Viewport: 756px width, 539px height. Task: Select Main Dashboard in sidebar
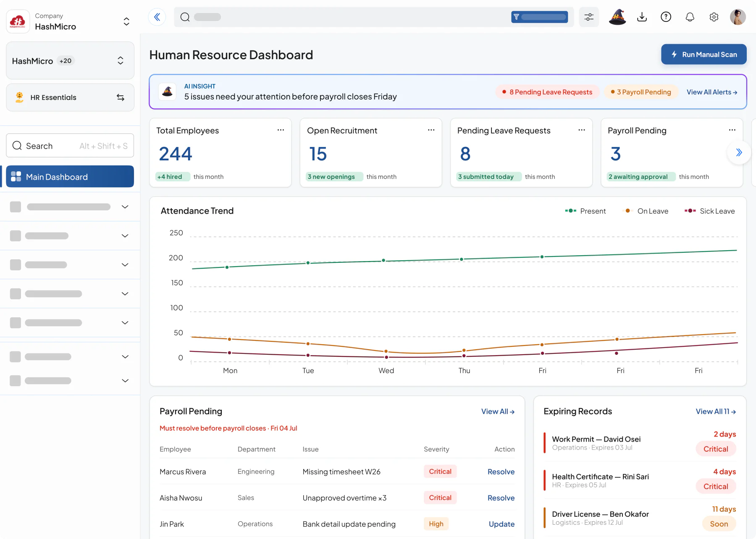tap(70, 177)
